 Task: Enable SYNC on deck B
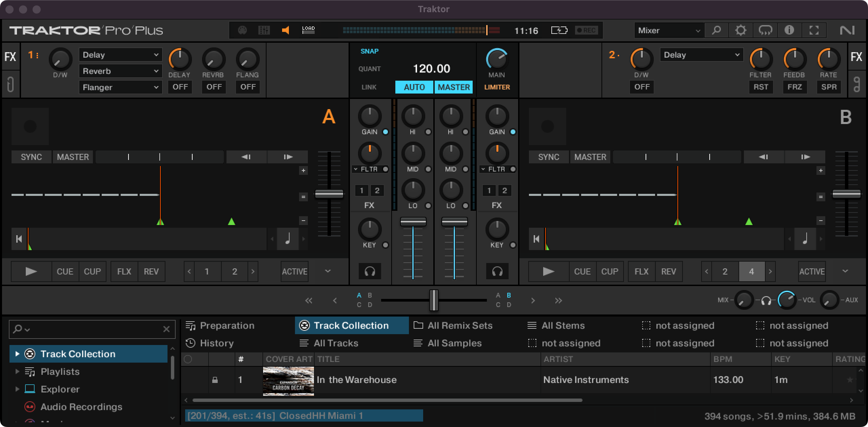[x=549, y=157]
